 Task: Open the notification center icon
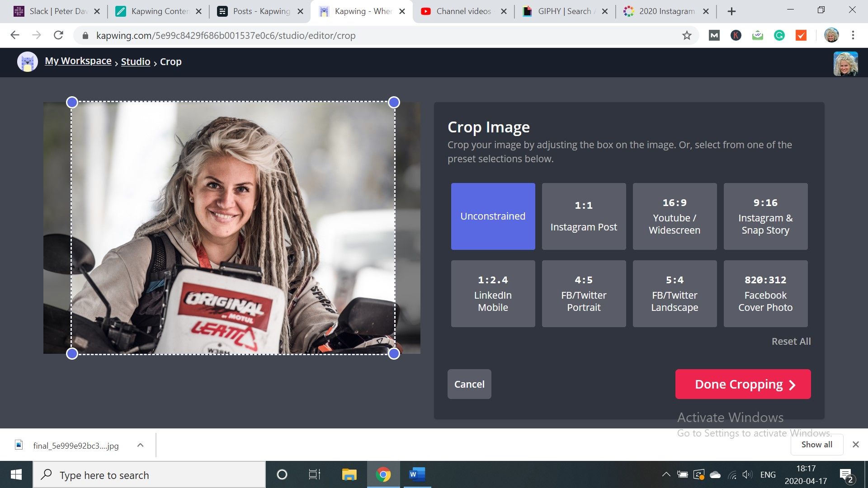coord(846,475)
